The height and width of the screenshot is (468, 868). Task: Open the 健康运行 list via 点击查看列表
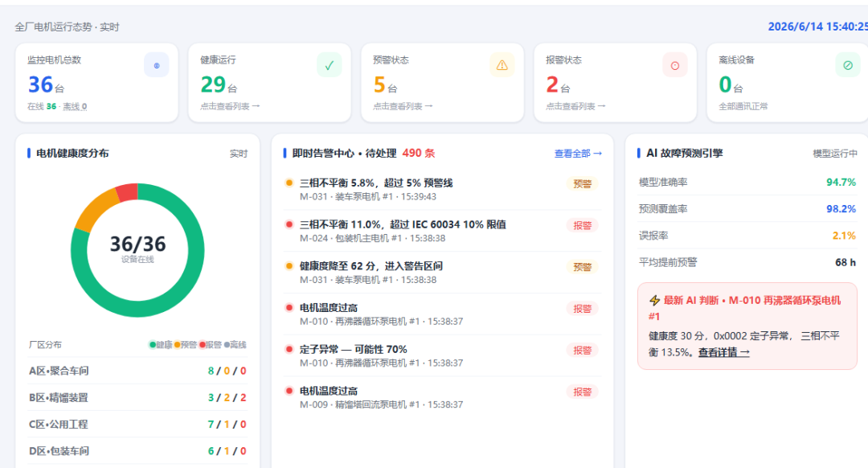(x=230, y=106)
